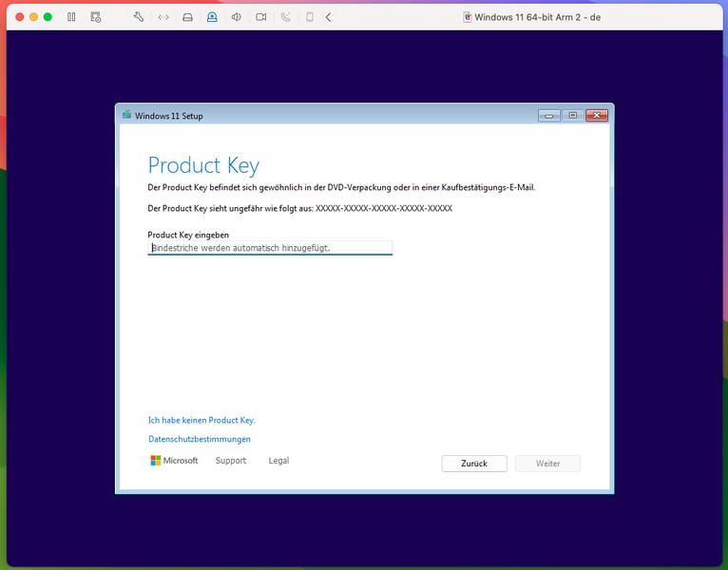
Task: Click the DVD-Verpackung description sentence
Action: [341, 187]
